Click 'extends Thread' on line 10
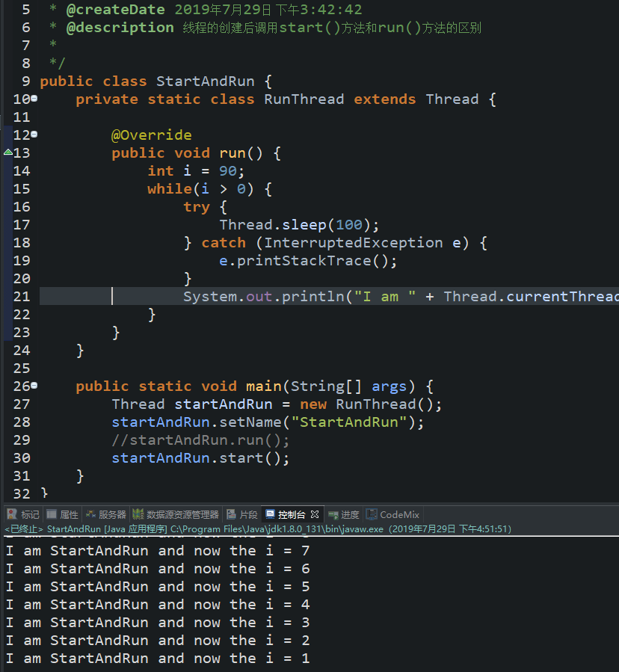Viewport: 619px width, 672px height. pos(416,99)
